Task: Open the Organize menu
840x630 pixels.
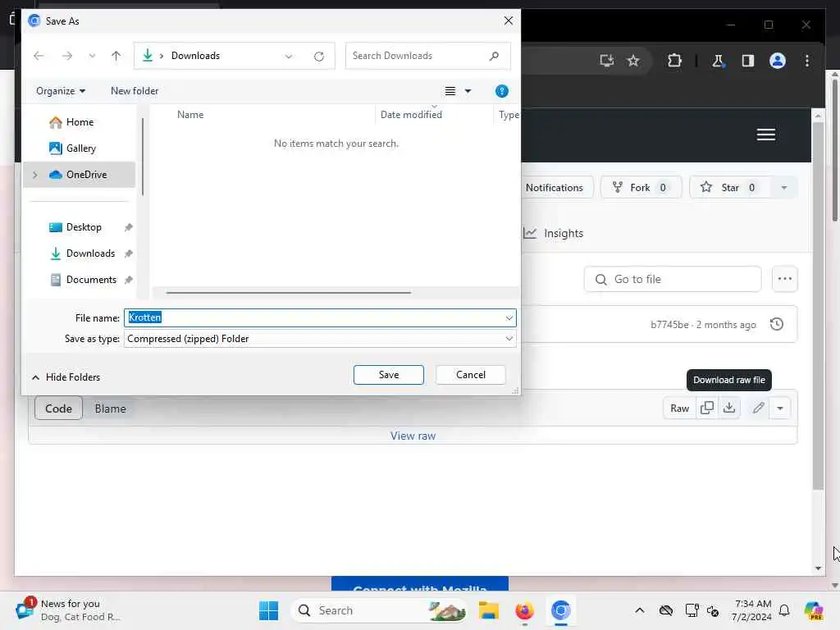Action: coord(61,91)
